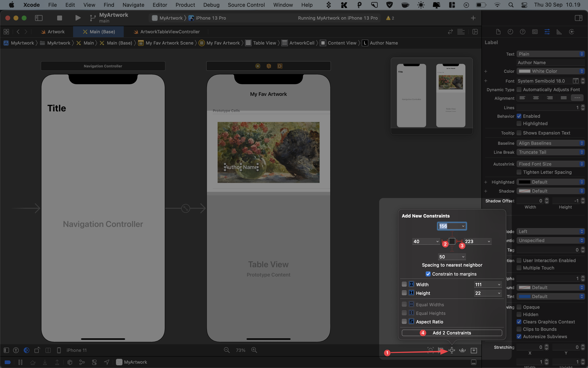Zoom in the storyboard canvas
This screenshot has height=368, width=588.
click(254, 350)
